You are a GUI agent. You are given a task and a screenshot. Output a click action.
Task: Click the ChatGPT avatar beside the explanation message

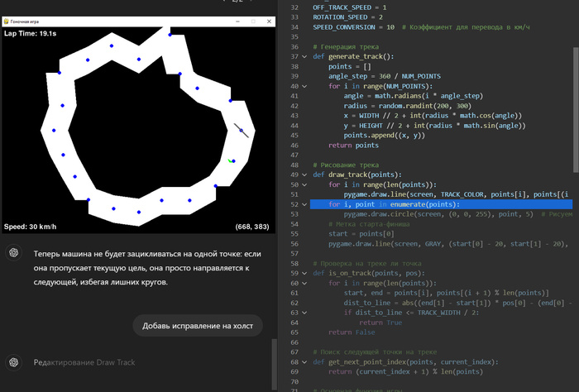point(13,252)
